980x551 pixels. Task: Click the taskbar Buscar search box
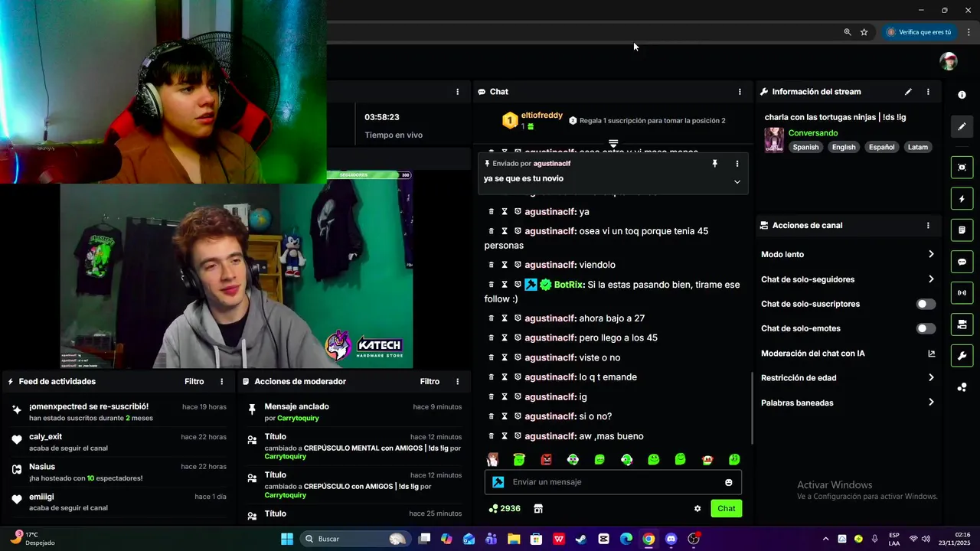click(354, 539)
